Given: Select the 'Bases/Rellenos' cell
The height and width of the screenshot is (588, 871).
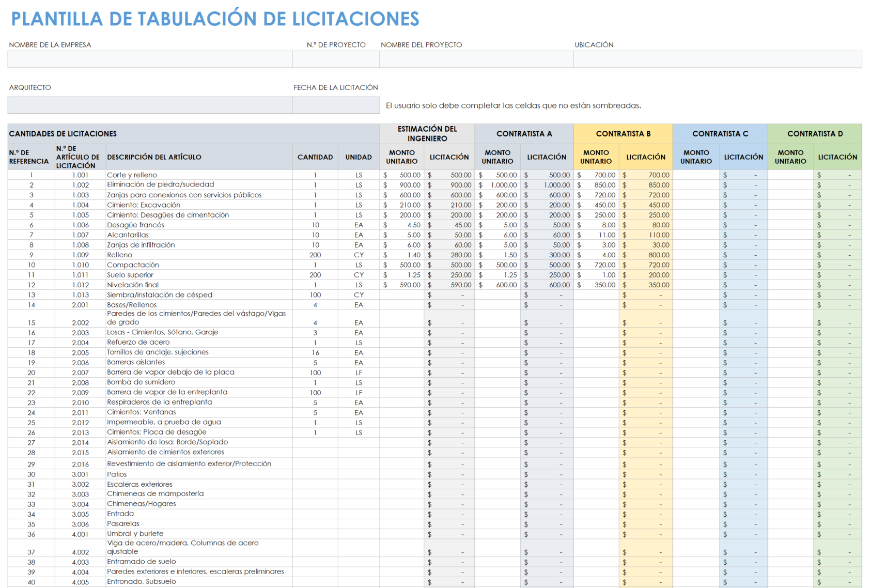Looking at the screenshot, I should tap(199, 305).
